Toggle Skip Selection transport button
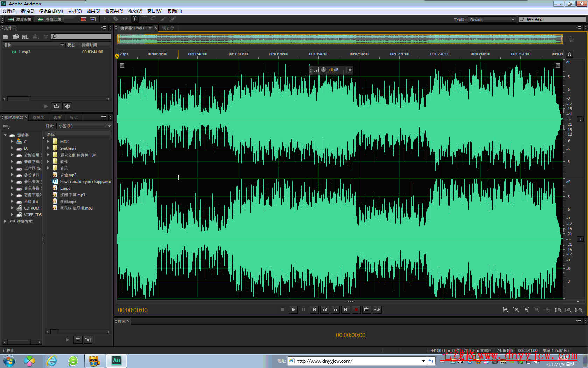 click(x=377, y=309)
